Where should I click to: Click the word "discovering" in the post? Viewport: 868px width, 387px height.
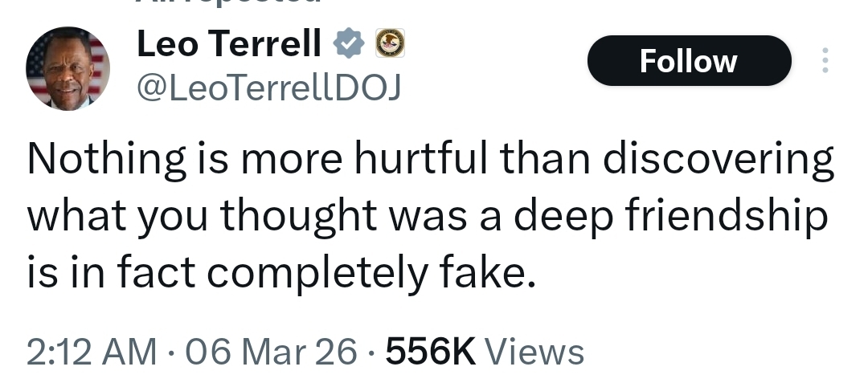click(719, 159)
